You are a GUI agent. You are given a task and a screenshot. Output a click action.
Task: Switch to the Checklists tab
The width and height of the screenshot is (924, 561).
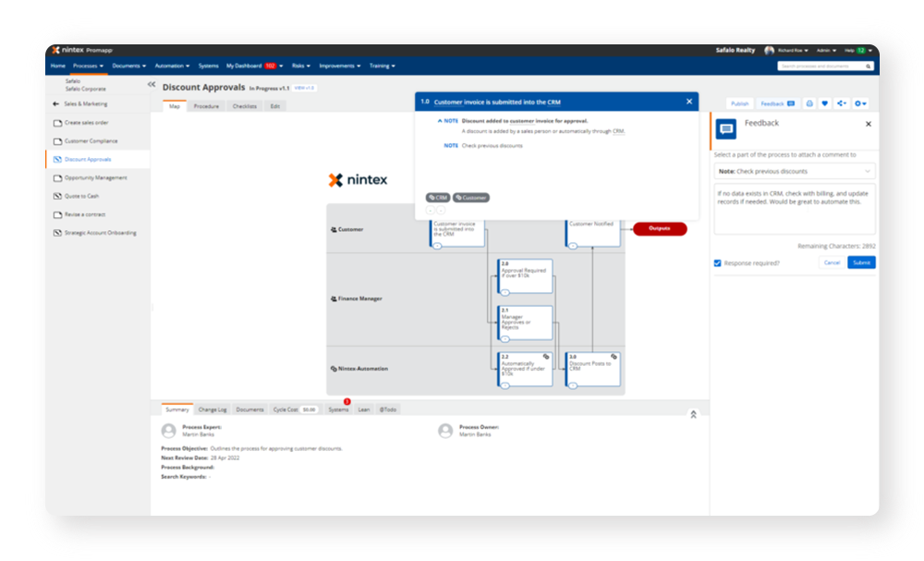245,106
